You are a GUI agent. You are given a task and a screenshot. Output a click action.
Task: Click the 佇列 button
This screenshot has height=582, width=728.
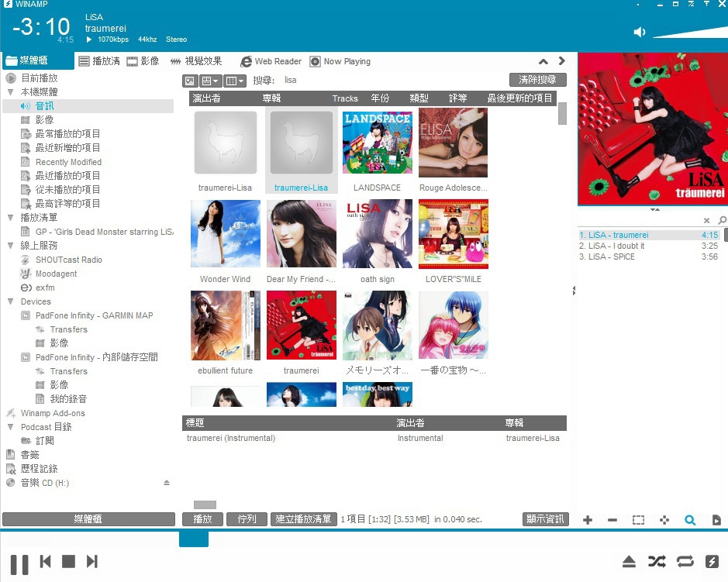(247, 519)
